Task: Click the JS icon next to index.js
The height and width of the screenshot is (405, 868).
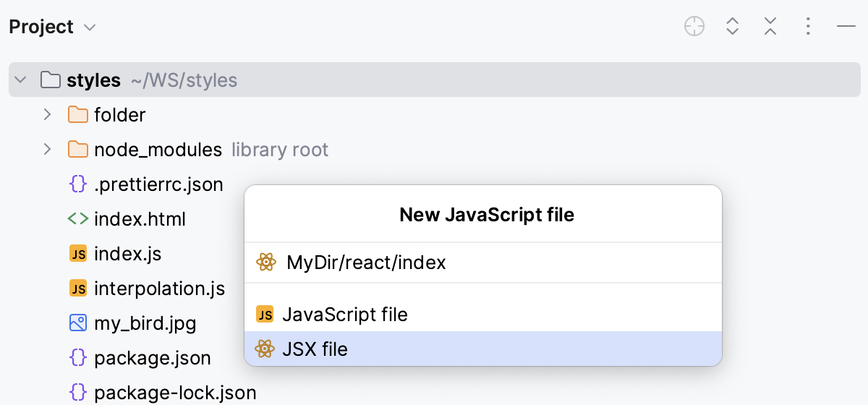Action: pos(78,254)
